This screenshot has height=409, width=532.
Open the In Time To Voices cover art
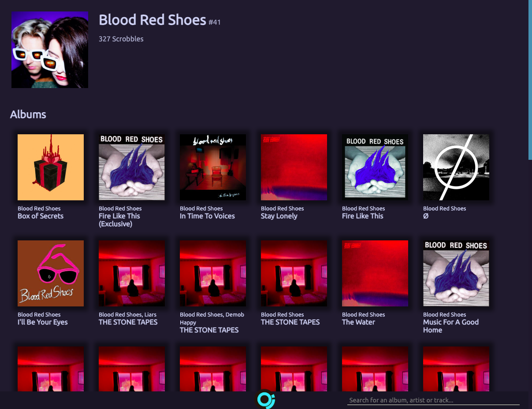pyautogui.click(x=213, y=167)
